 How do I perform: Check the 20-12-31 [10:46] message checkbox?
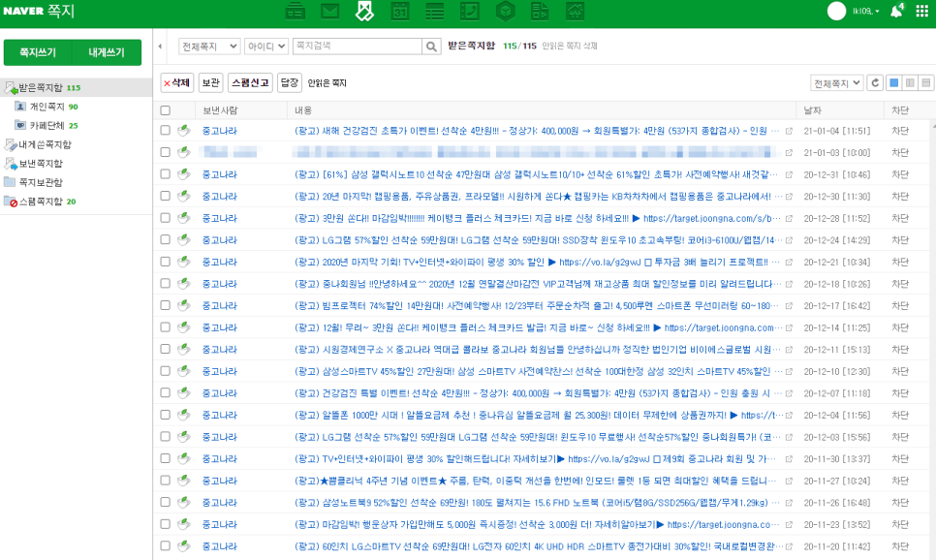pyautogui.click(x=166, y=174)
